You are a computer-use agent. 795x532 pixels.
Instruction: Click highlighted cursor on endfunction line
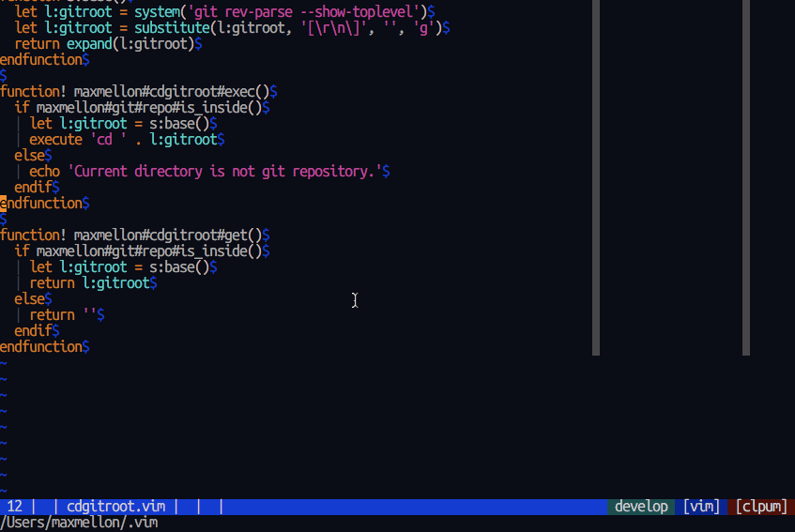pyautogui.click(x=4, y=204)
